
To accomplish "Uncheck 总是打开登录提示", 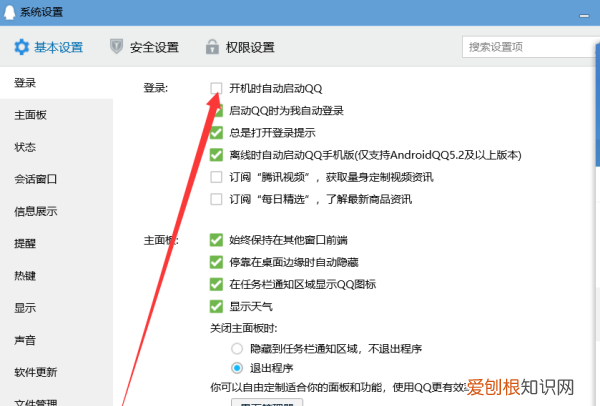I will (x=216, y=133).
